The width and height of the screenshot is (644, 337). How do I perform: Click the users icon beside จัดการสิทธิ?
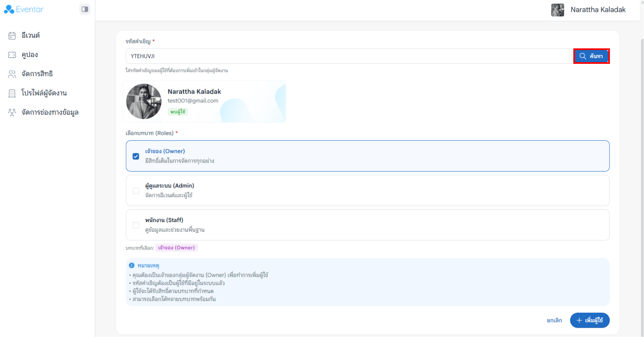pyautogui.click(x=12, y=74)
